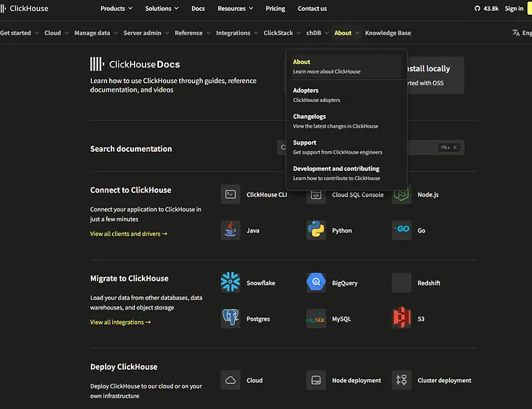Click the Redshift icon tile
Image resolution: width=532 pixels, height=409 pixels.
(x=401, y=282)
